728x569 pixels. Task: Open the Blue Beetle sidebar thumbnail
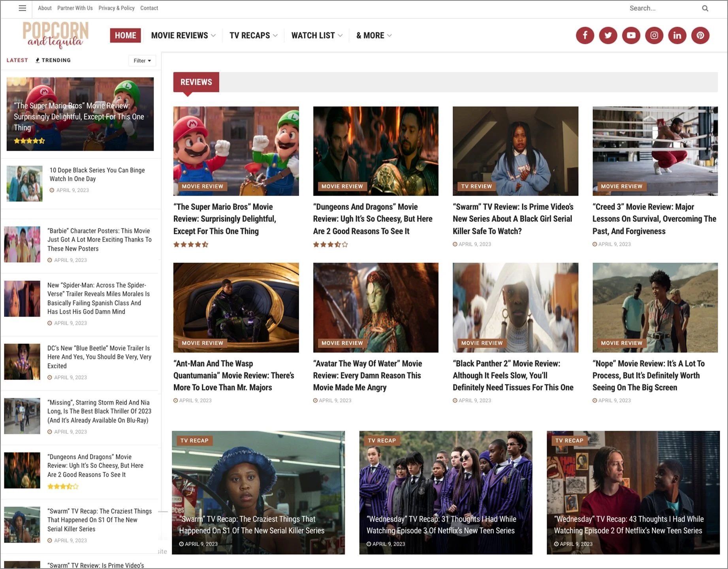click(x=22, y=362)
